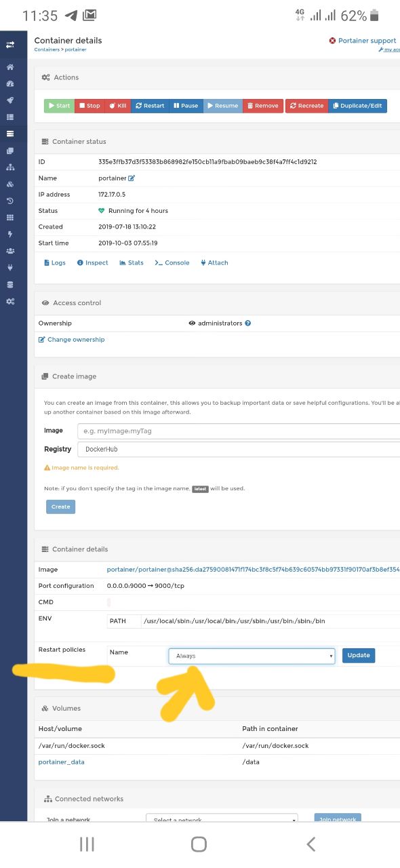
Task: Tap the Gmail notification icon in status bar
Action: click(x=89, y=16)
